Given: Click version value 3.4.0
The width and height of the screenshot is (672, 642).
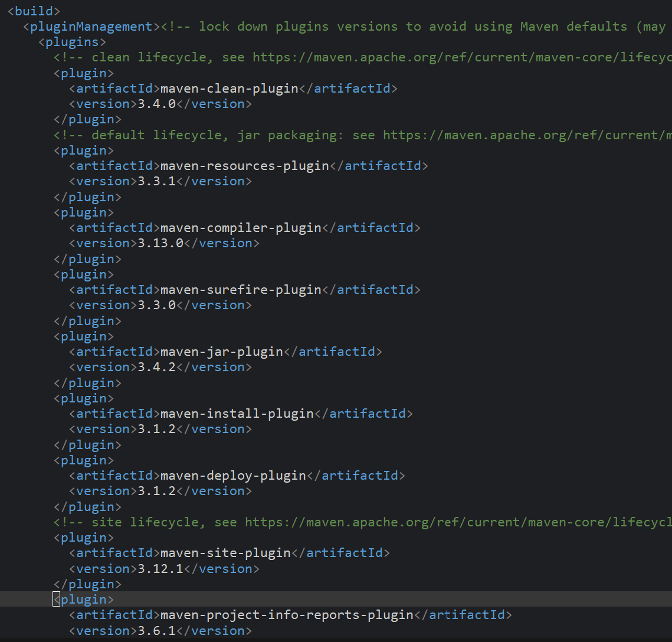Looking at the screenshot, I should (156, 104).
